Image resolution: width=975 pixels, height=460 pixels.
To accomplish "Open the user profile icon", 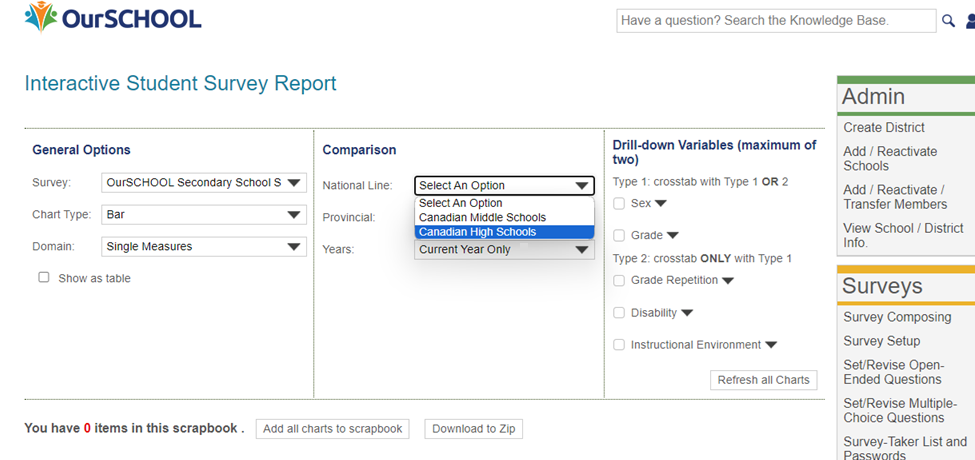I will 971,22.
